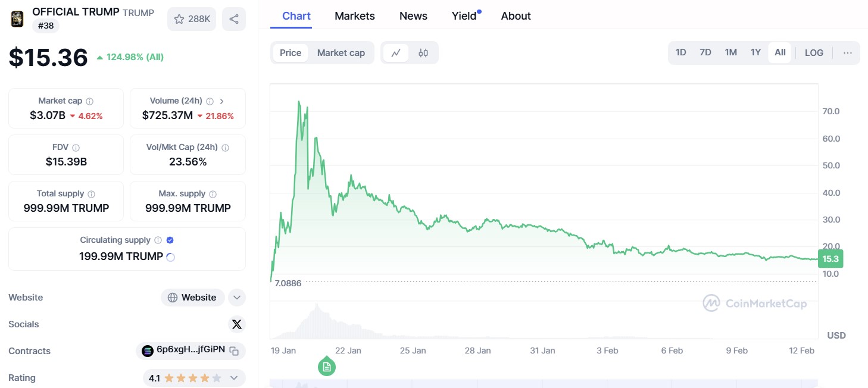Screen dimensions: 868x388
Task: Toggle chart to Price view
Action: [291, 52]
